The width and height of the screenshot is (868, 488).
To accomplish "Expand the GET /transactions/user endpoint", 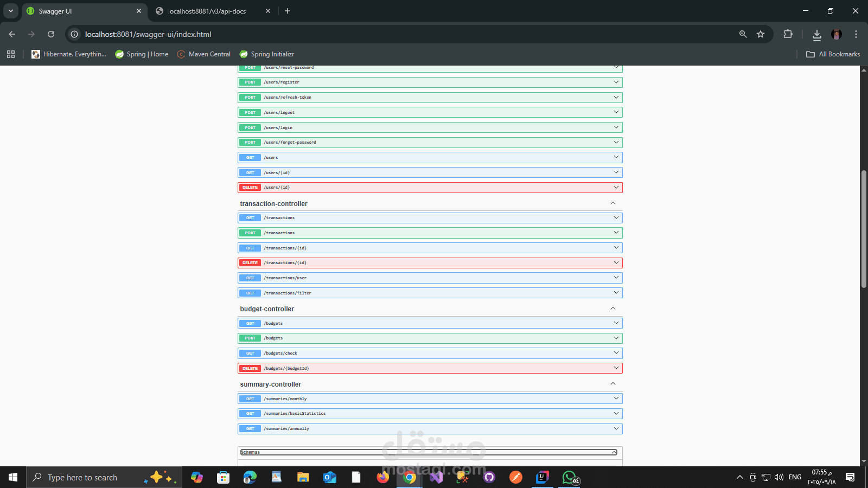I will tap(430, 278).
